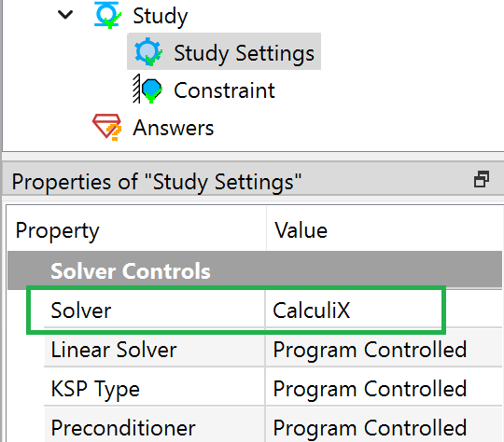Click the Constraint icon
The height and width of the screenshot is (442, 504).
pos(147,89)
